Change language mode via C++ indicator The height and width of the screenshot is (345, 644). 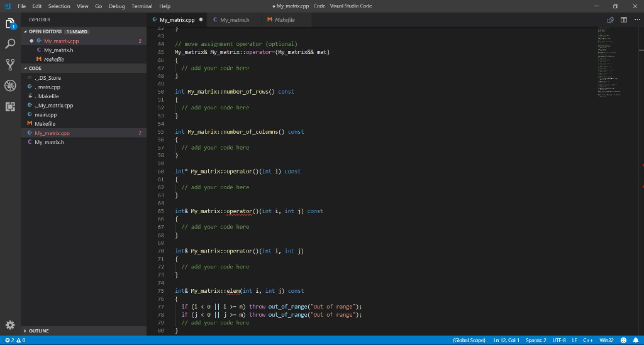pos(588,340)
